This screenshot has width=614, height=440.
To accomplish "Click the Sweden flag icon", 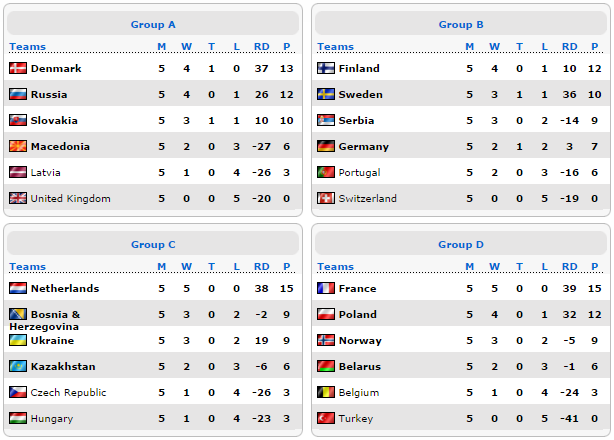I will pos(326,94).
